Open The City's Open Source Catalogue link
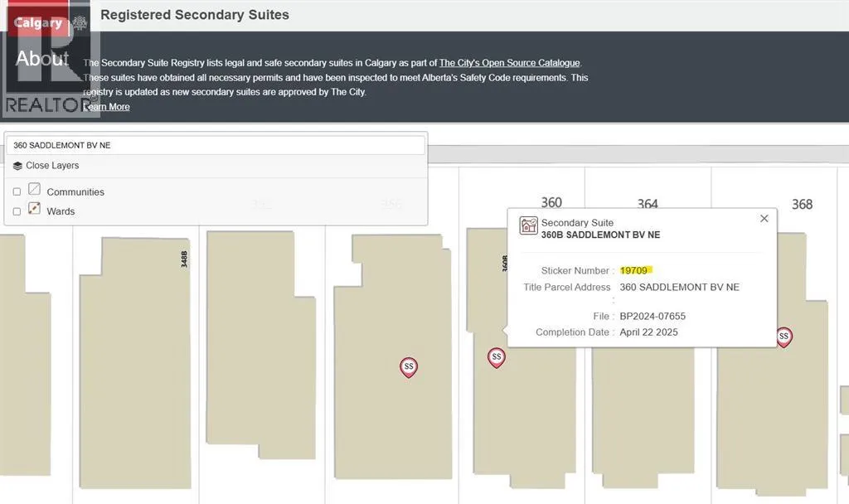The width and height of the screenshot is (849, 504). click(510, 63)
